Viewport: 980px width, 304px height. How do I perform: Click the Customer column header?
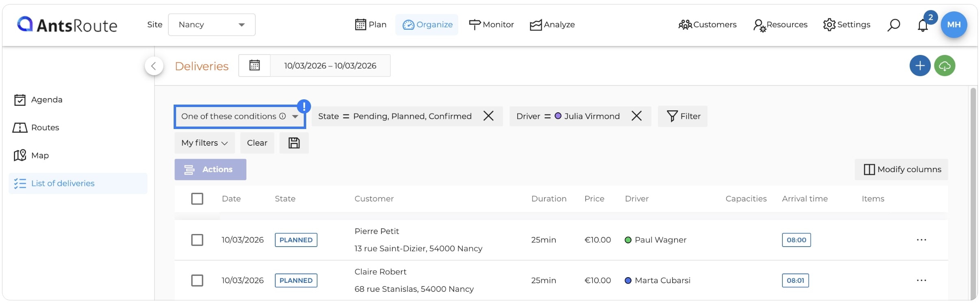point(374,199)
